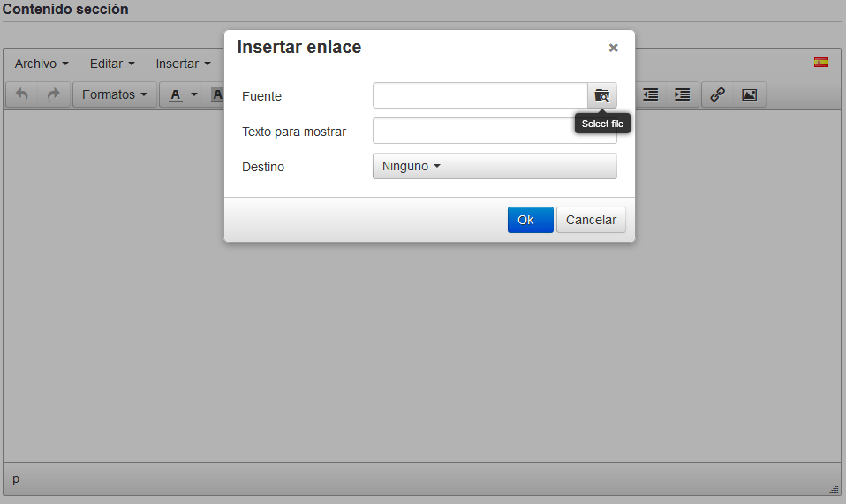This screenshot has width=846, height=504.
Task: Click the Spanish flag language icon
Action: point(821,63)
